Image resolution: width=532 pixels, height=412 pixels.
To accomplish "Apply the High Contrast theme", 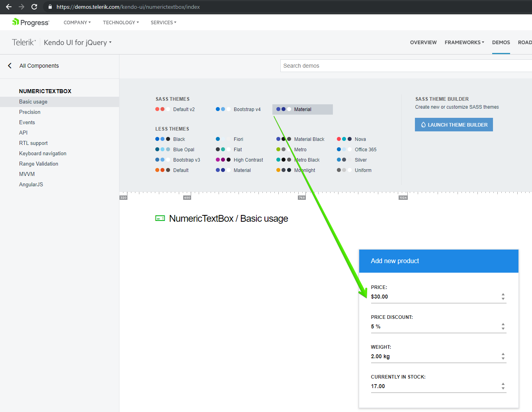I will coord(239,160).
